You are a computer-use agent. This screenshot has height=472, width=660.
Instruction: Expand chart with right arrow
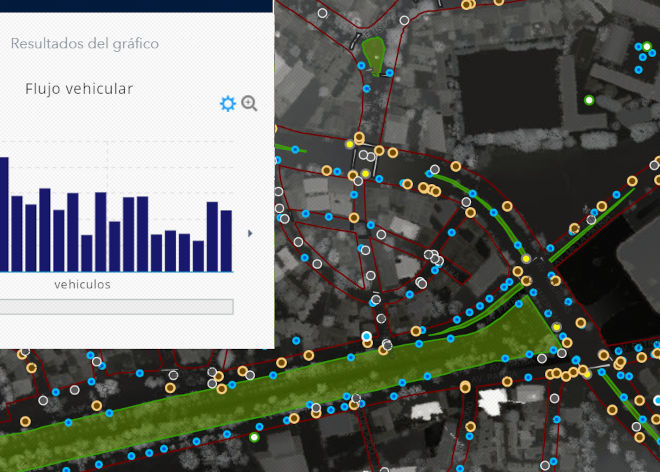pyautogui.click(x=249, y=234)
